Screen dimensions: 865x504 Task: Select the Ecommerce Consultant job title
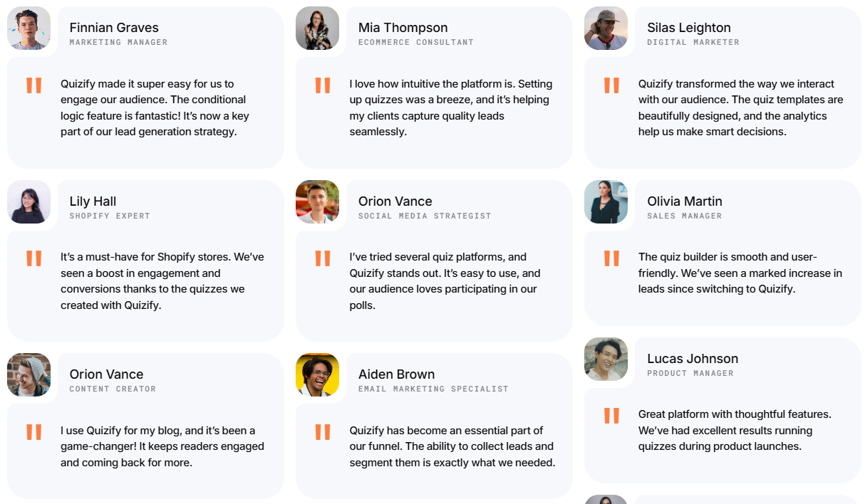(x=415, y=43)
